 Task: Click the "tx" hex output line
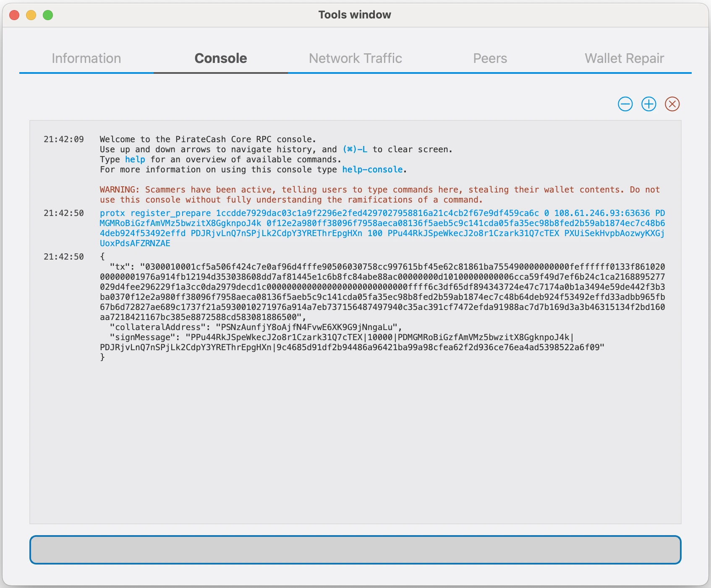point(382,292)
